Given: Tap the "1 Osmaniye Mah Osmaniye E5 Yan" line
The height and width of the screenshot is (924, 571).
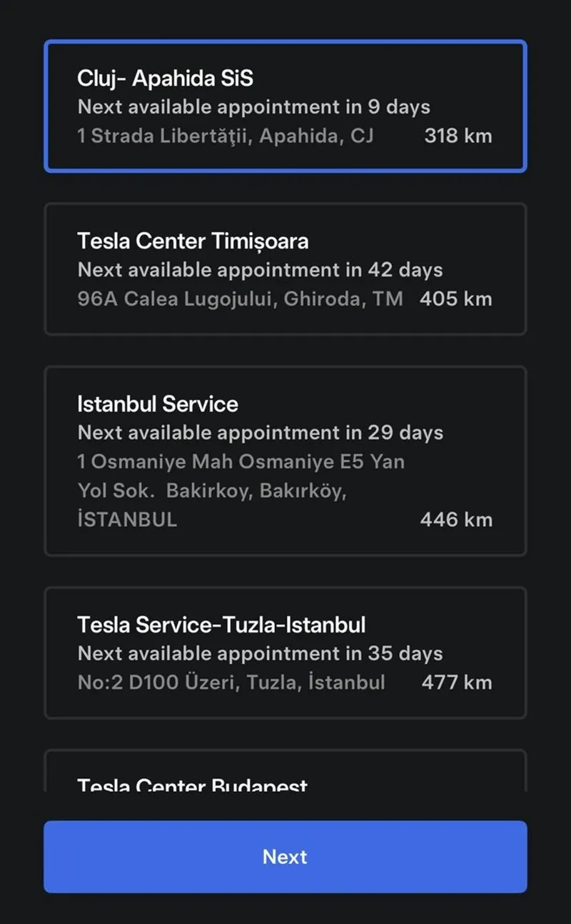Looking at the screenshot, I should click(x=241, y=461).
